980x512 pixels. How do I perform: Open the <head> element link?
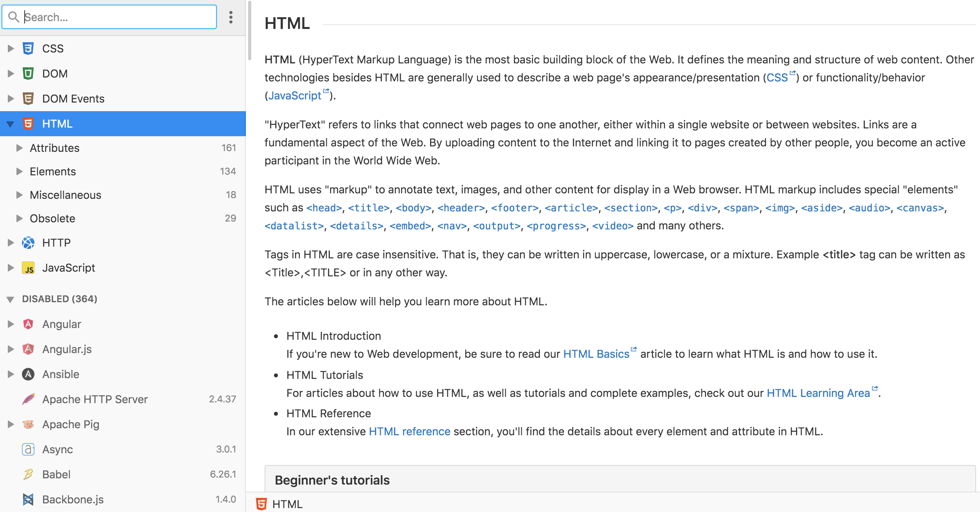point(324,208)
